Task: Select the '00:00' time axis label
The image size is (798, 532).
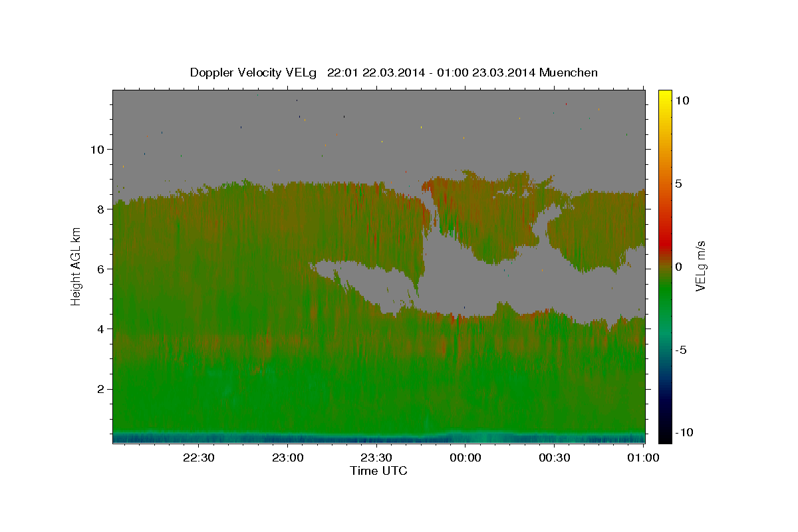Action: [465, 458]
